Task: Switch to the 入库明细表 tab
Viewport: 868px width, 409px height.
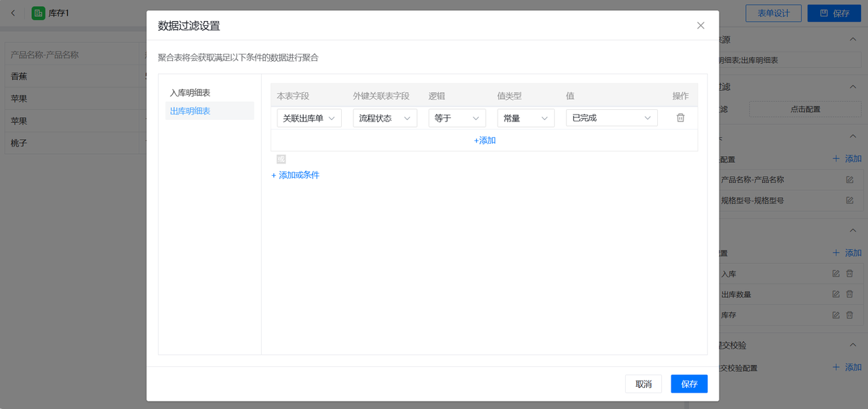Action: click(190, 93)
